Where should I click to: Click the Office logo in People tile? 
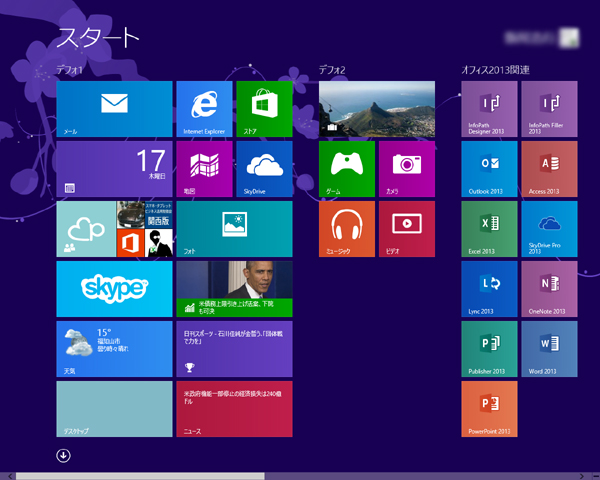click(130, 243)
